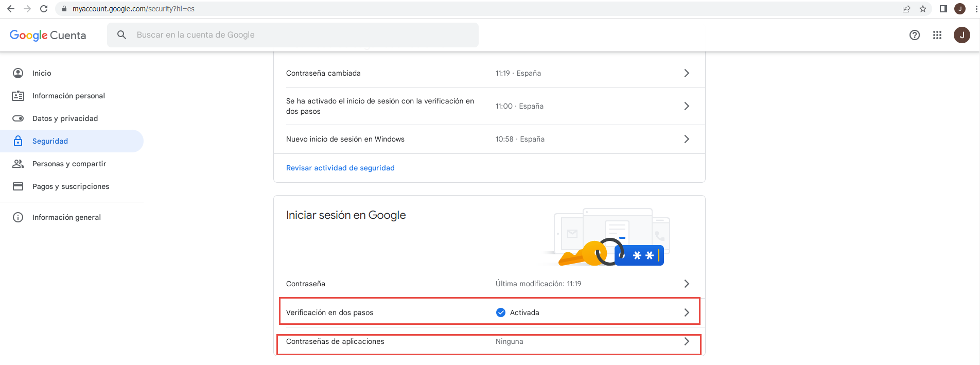Screen dimensions: 980x365
Task: Open the Google apps grid icon
Action: click(937, 35)
